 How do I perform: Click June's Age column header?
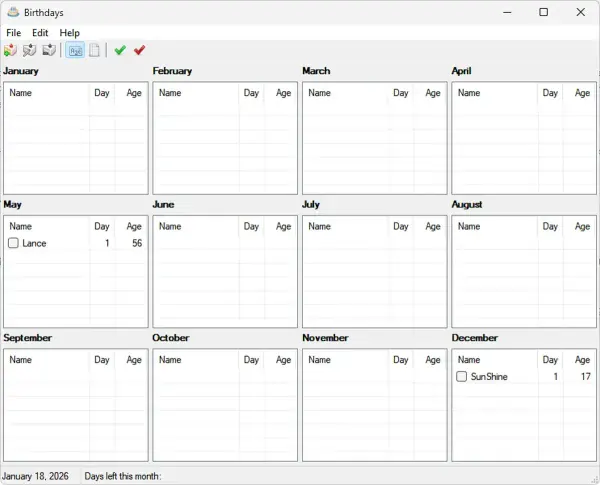[x=281, y=227]
